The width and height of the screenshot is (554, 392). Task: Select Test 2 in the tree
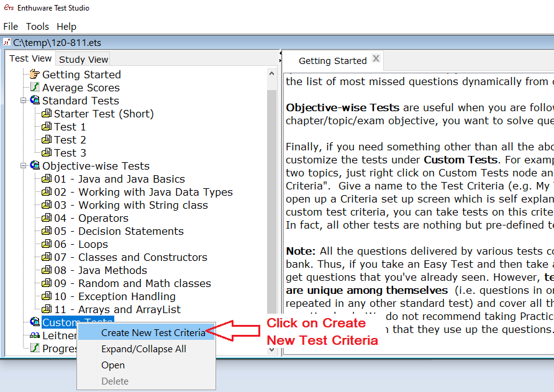tap(70, 140)
